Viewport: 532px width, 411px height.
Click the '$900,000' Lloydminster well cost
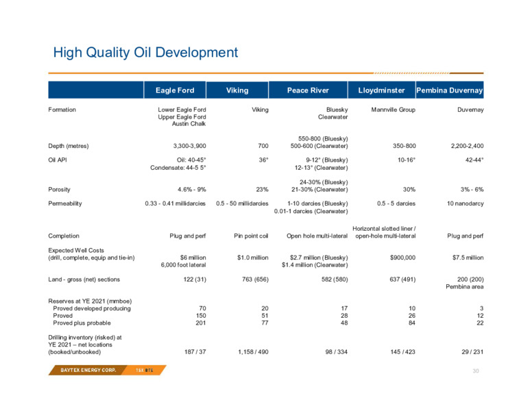pos(402,258)
